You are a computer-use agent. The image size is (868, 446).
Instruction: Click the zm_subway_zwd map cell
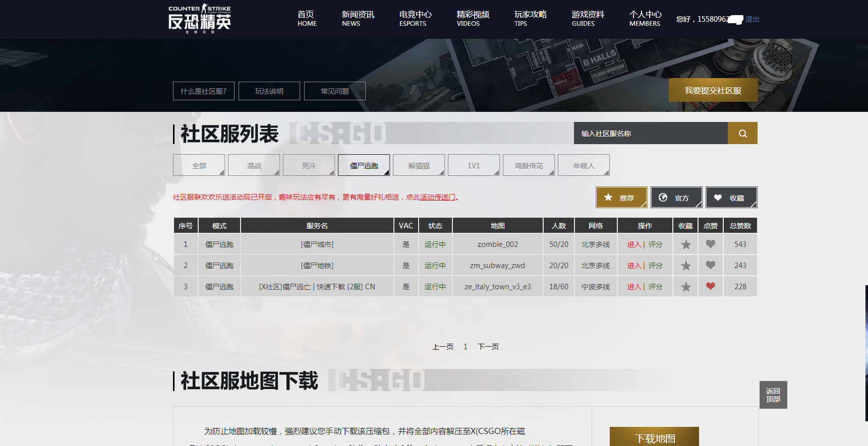pos(498,266)
